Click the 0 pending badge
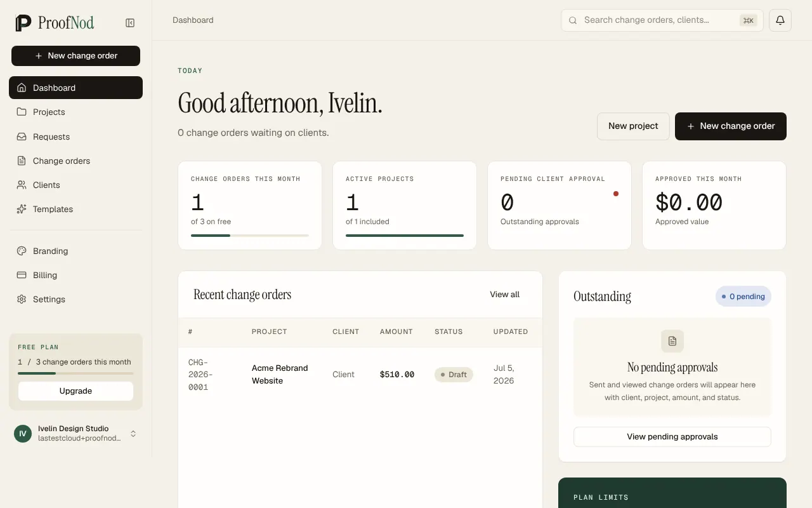 743,297
